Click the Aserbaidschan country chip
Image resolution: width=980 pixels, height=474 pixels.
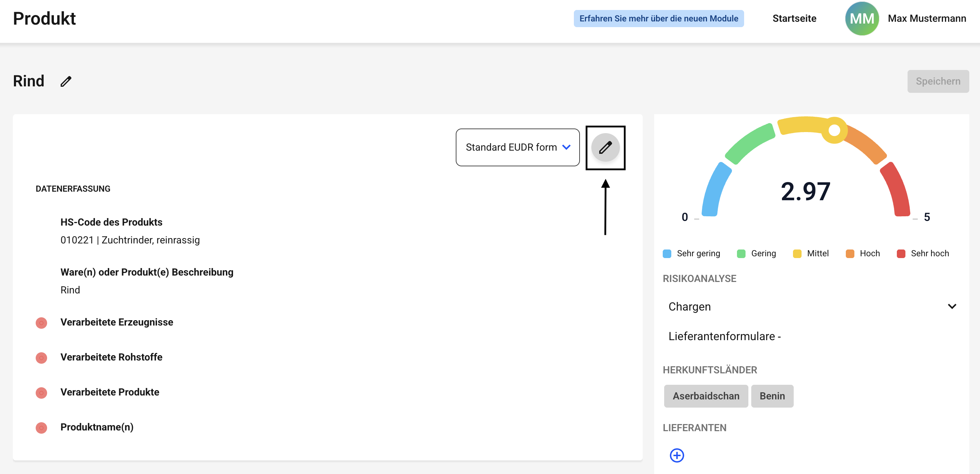[706, 396]
